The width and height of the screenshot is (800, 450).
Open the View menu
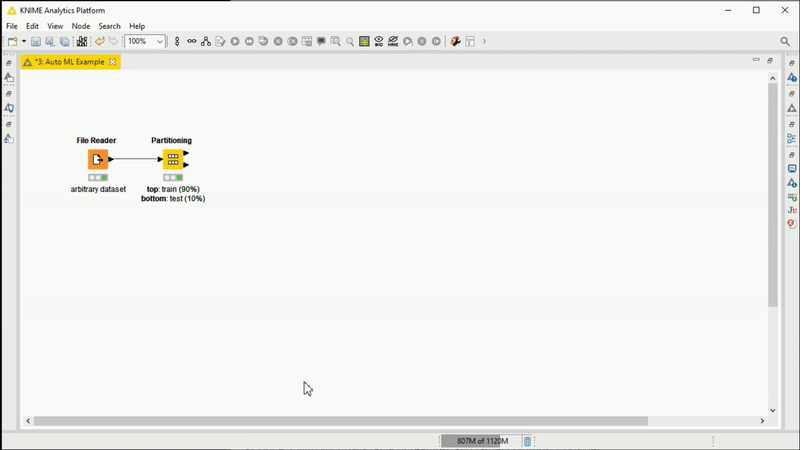click(x=55, y=26)
